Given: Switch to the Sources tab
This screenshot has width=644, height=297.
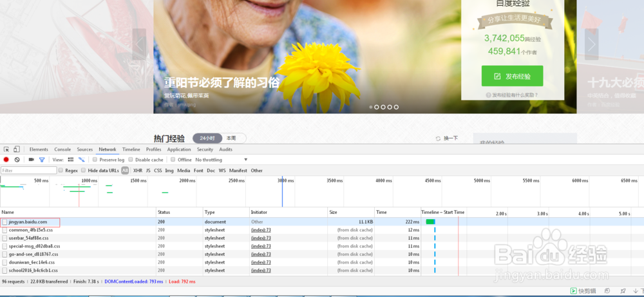Looking at the screenshot, I should [x=85, y=149].
